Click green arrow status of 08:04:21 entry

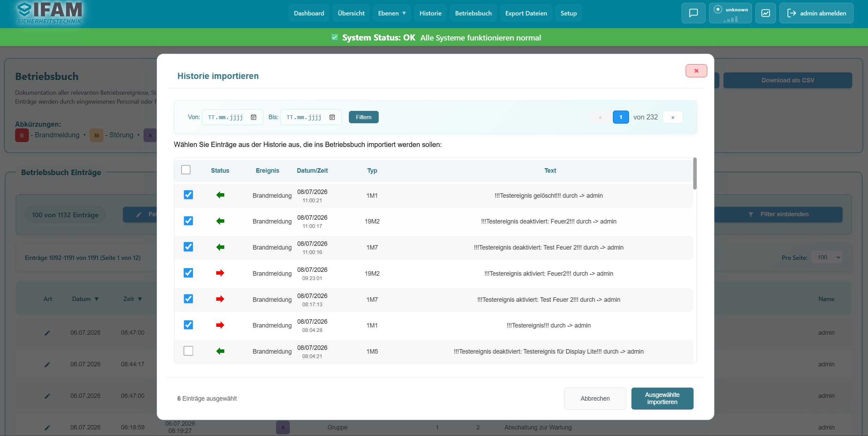pyautogui.click(x=220, y=351)
